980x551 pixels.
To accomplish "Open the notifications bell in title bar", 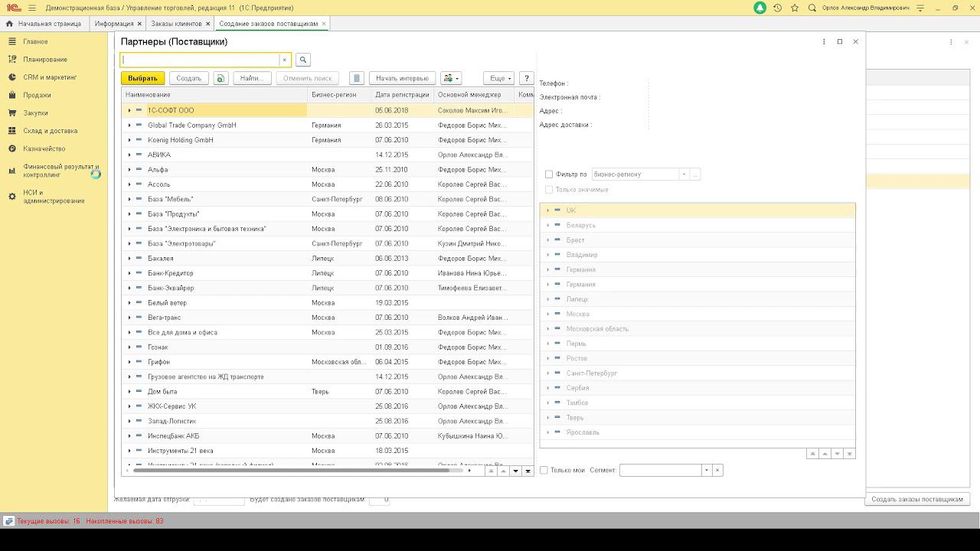I will [759, 8].
